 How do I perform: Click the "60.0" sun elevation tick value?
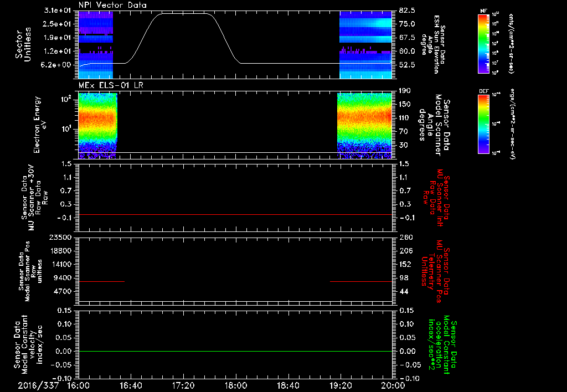pos(407,51)
